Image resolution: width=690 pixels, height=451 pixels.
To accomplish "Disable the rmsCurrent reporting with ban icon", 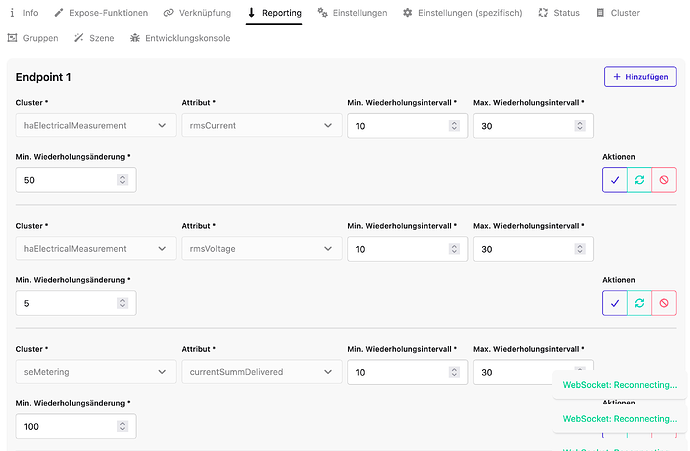I will (664, 180).
